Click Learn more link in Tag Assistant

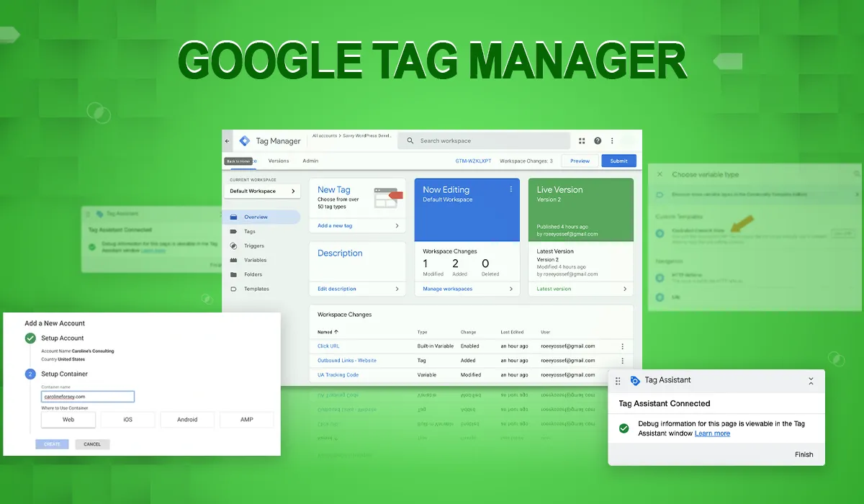(x=712, y=433)
